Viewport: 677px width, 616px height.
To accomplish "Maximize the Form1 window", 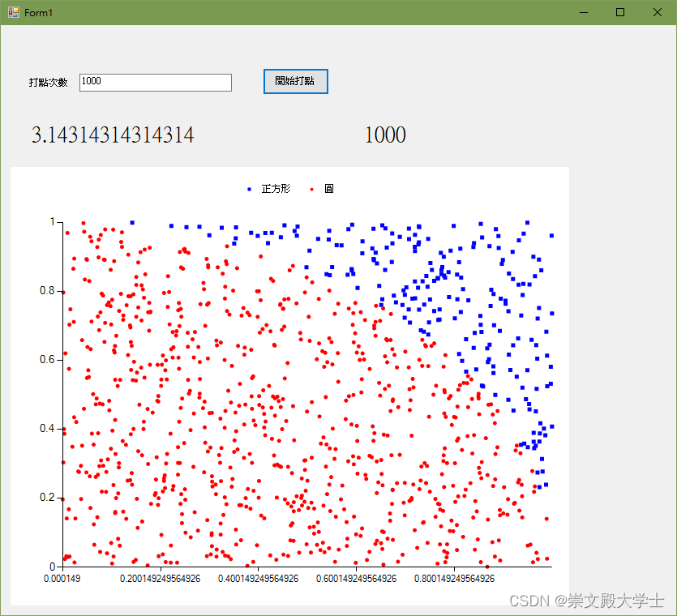I will pos(620,12).
